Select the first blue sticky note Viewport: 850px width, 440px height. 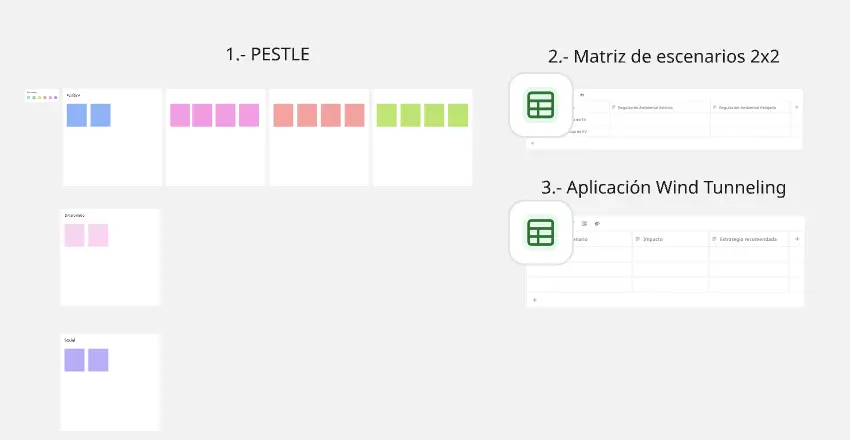pos(77,115)
